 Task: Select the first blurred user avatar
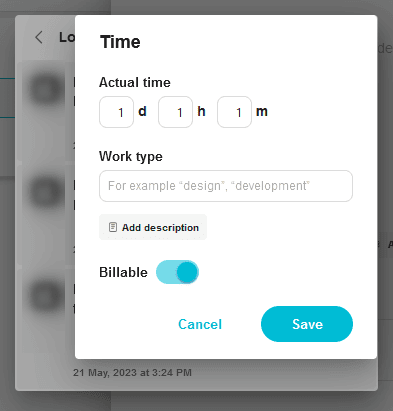(45, 89)
